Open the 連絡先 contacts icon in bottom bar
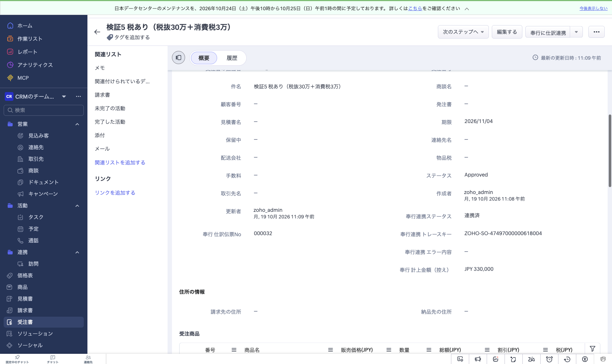612x364 pixels. [x=88, y=359]
